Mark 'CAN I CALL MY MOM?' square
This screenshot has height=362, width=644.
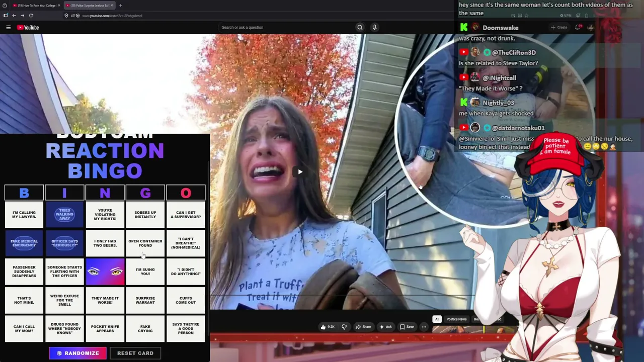point(24,329)
